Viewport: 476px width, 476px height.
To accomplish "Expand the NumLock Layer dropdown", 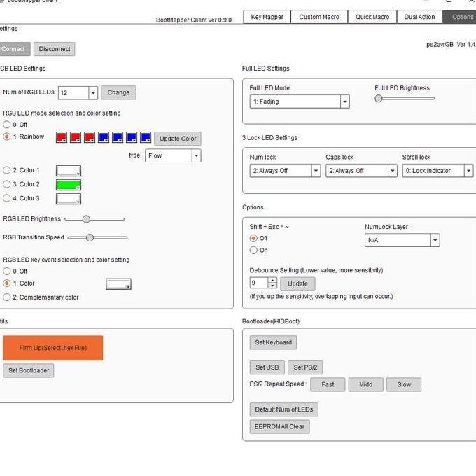I will point(435,240).
